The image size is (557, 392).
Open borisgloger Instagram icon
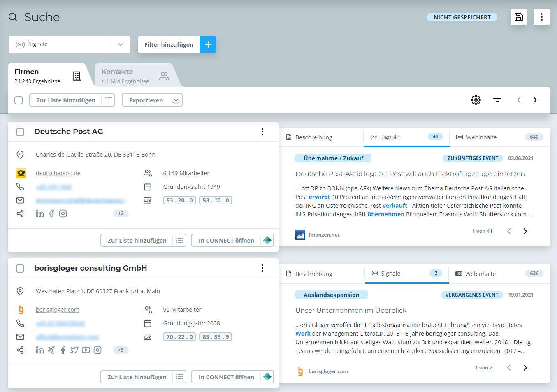(x=97, y=350)
